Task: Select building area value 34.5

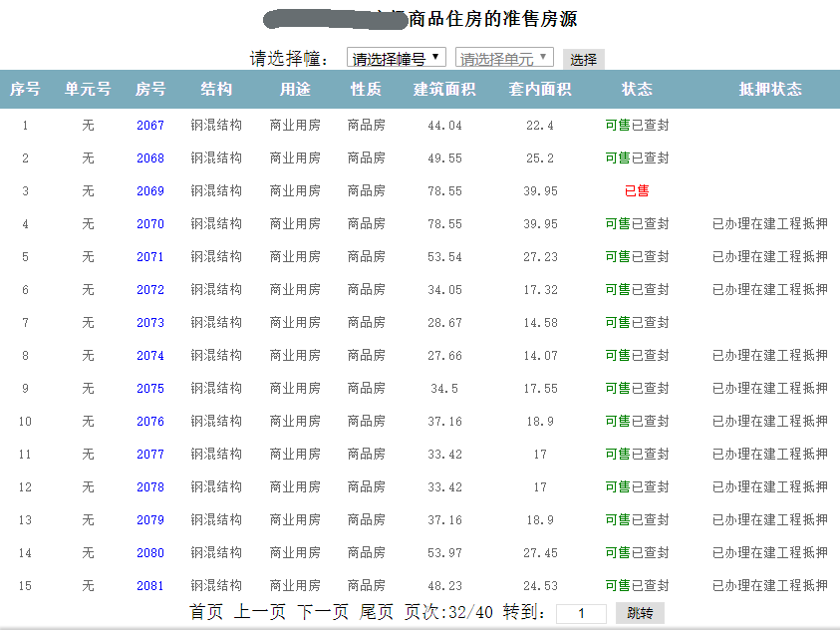Action: 444,389
